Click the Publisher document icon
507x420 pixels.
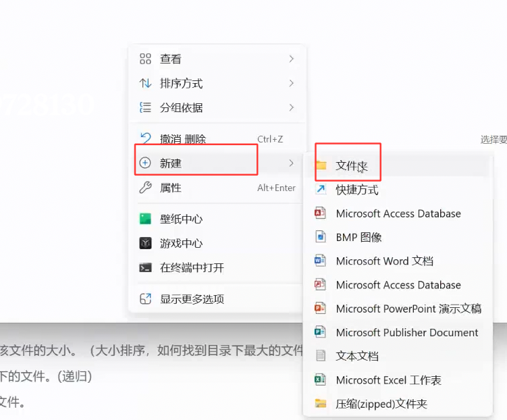pyautogui.click(x=320, y=332)
